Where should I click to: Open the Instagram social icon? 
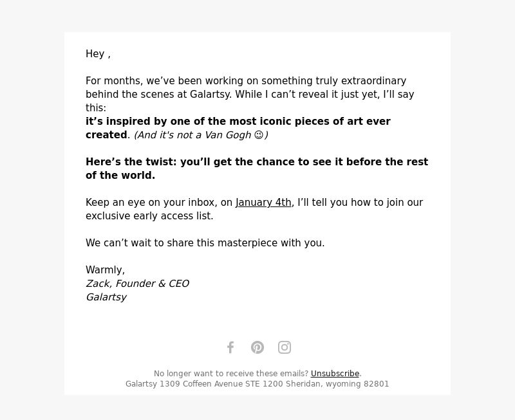click(x=285, y=347)
